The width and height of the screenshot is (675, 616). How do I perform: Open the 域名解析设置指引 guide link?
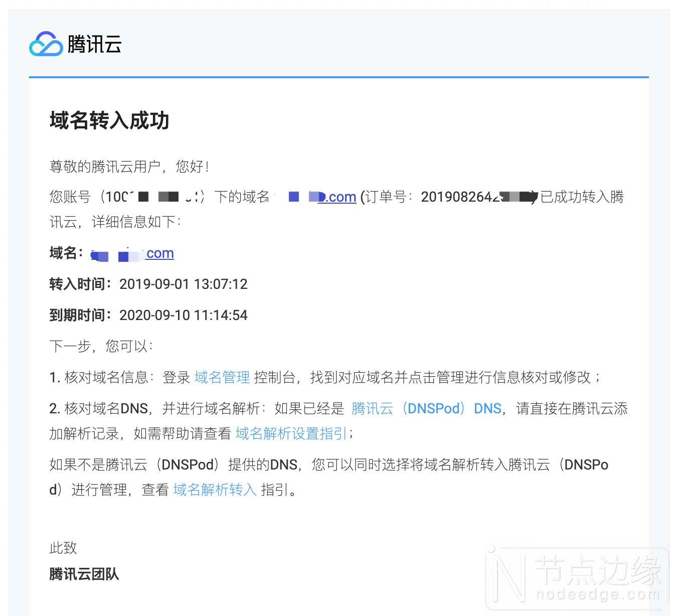(291, 433)
